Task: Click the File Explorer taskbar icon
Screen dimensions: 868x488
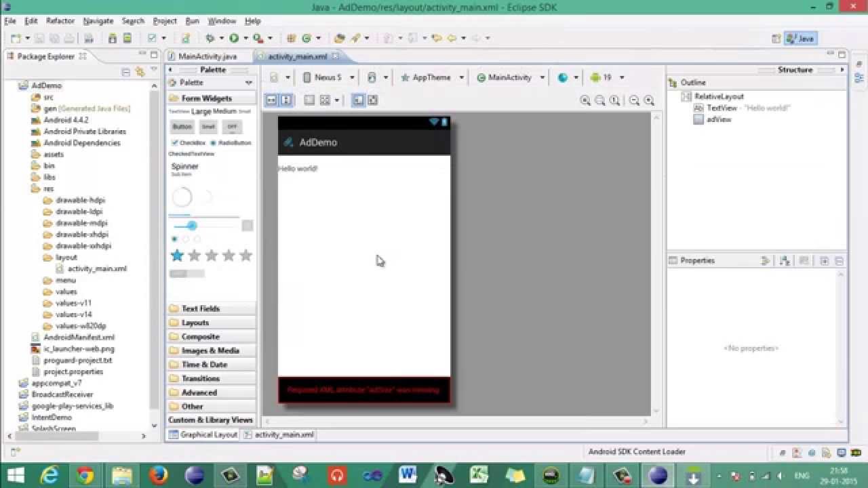Action: click(122, 476)
